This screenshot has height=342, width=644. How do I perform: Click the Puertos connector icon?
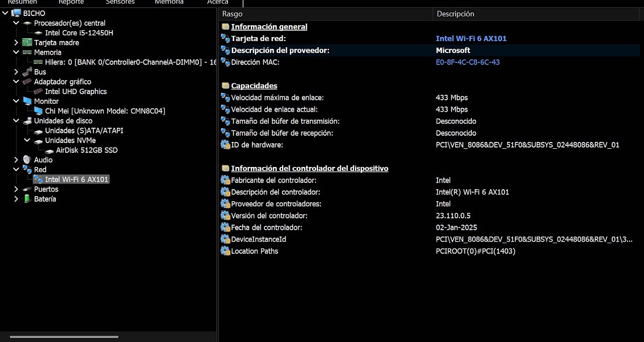pyautogui.click(x=27, y=189)
